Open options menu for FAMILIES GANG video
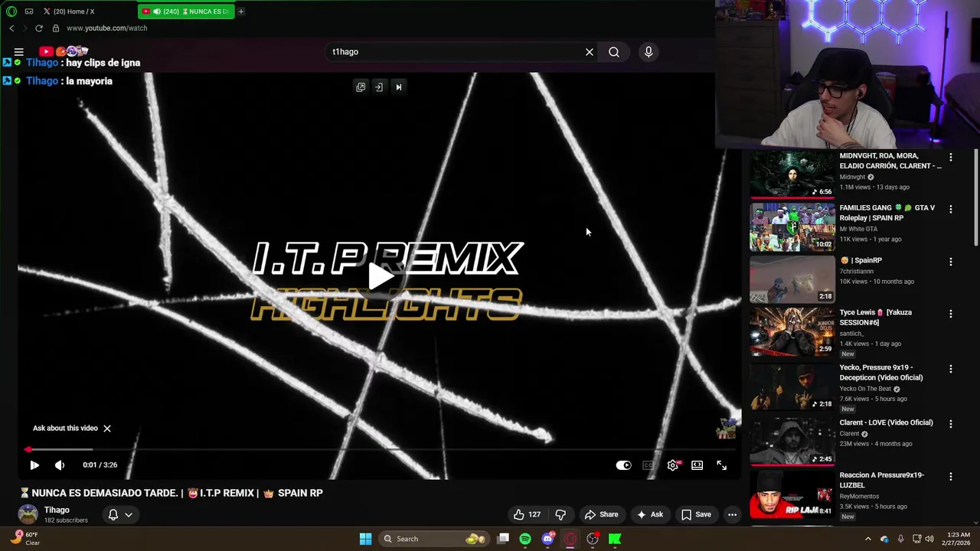980x551 pixels. pyautogui.click(x=951, y=209)
